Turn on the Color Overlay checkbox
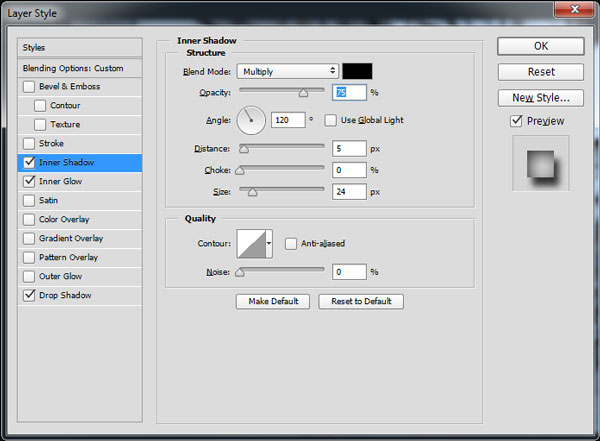 (x=29, y=219)
